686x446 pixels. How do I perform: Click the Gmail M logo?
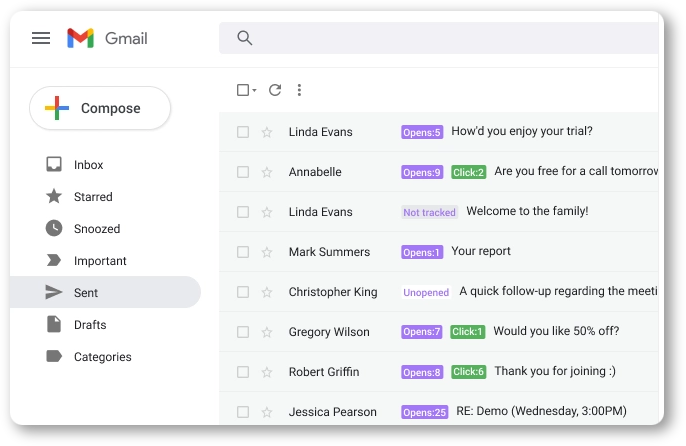(x=80, y=38)
